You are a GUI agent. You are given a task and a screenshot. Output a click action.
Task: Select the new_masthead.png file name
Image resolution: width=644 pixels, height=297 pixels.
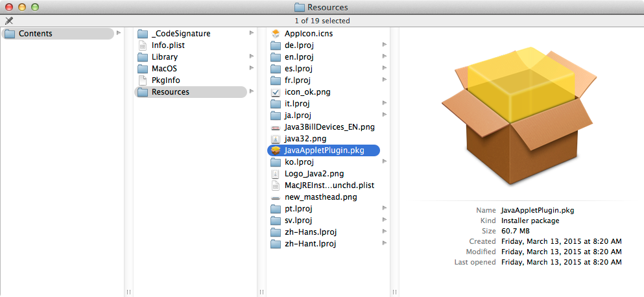(x=321, y=197)
